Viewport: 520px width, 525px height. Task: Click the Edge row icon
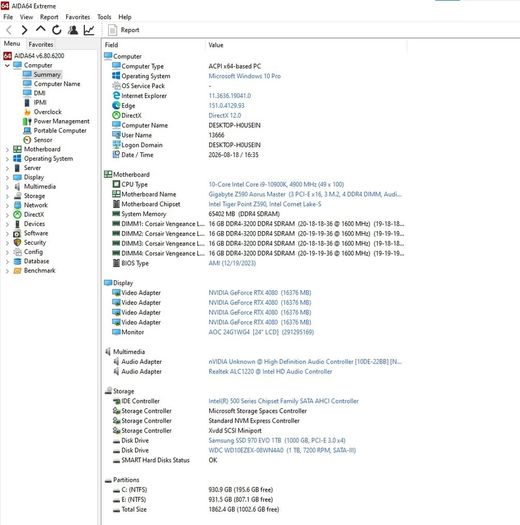pos(116,105)
